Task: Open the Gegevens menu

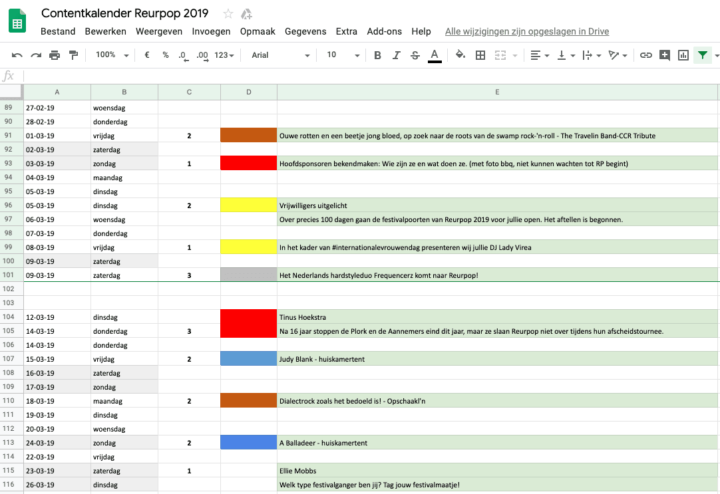Action: point(305,31)
